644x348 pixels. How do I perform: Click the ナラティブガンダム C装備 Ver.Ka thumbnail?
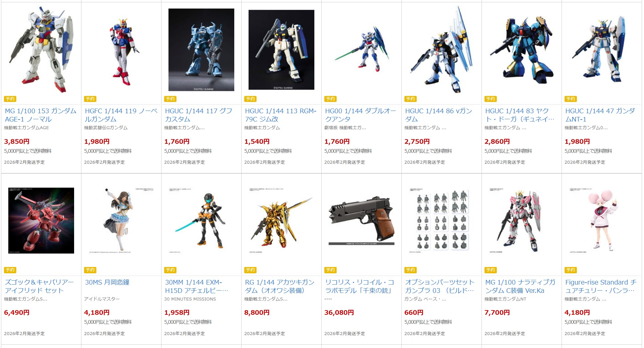(x=522, y=220)
